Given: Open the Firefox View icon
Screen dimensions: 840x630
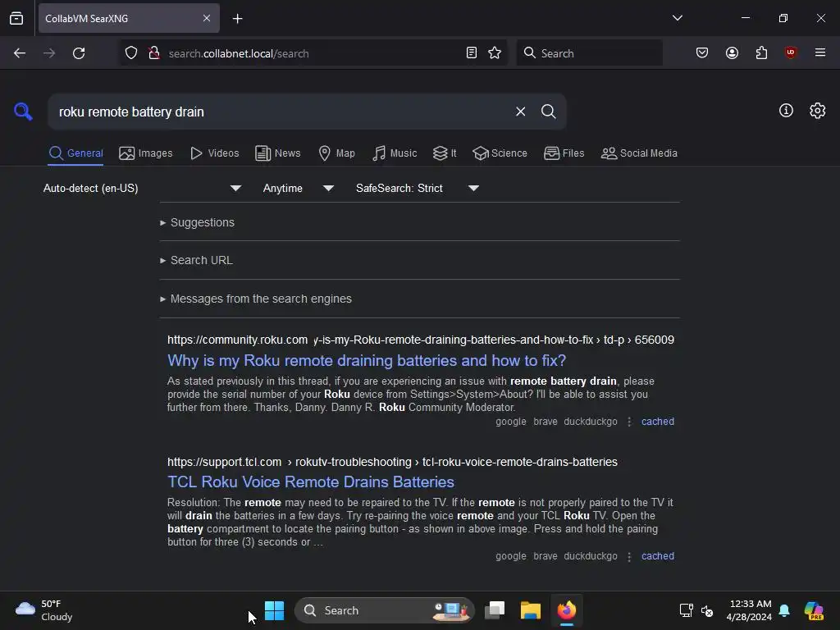Looking at the screenshot, I should pyautogui.click(x=16, y=19).
